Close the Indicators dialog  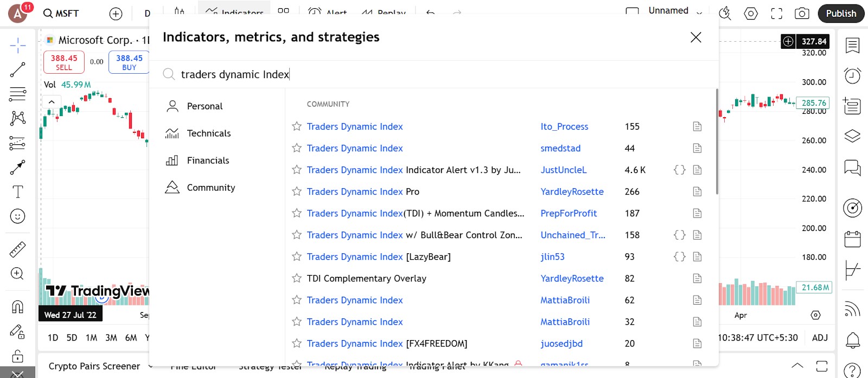pyautogui.click(x=695, y=37)
